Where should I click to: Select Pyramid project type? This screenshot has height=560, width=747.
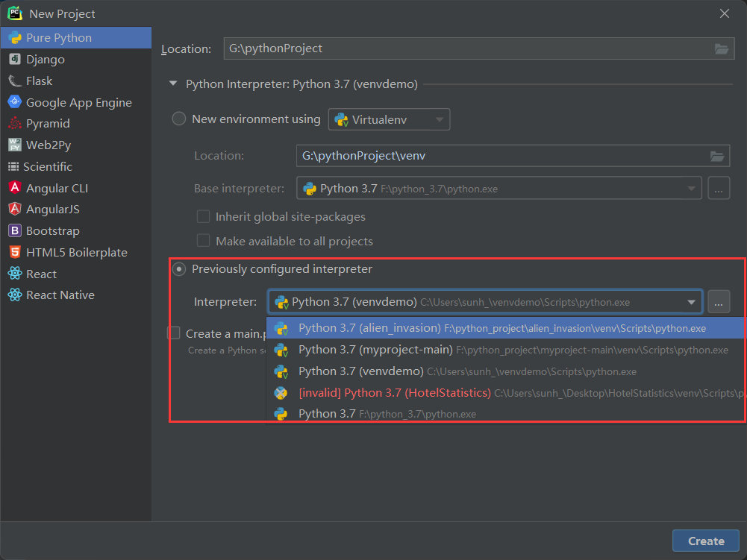tap(76, 123)
